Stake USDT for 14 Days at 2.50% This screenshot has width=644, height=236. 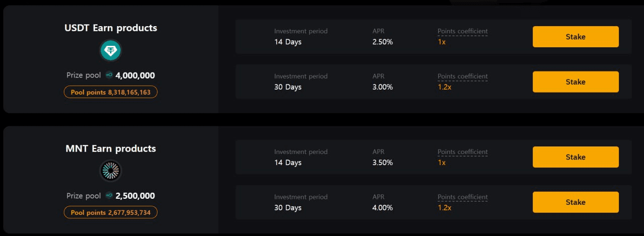point(576,37)
